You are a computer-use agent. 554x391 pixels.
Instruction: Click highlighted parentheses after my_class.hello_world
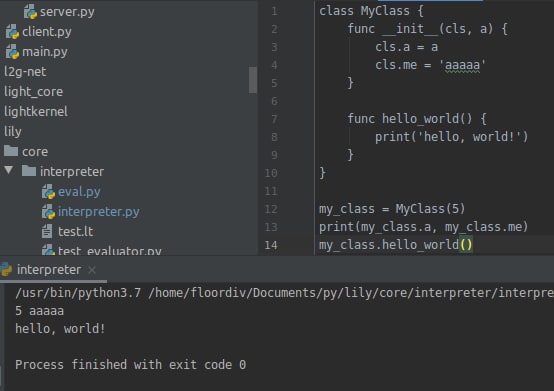(466, 245)
